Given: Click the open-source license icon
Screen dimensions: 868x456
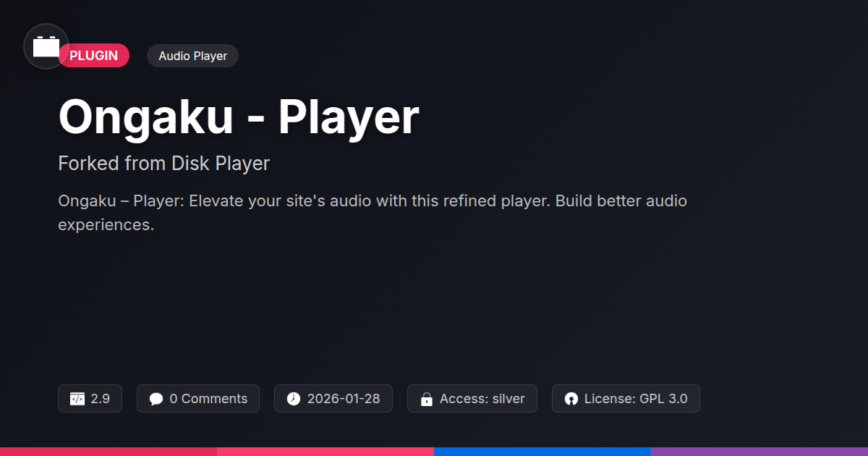Looking at the screenshot, I should [x=571, y=399].
